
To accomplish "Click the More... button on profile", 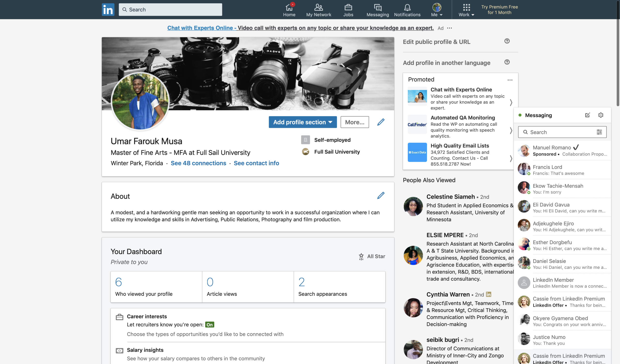I will (x=355, y=122).
